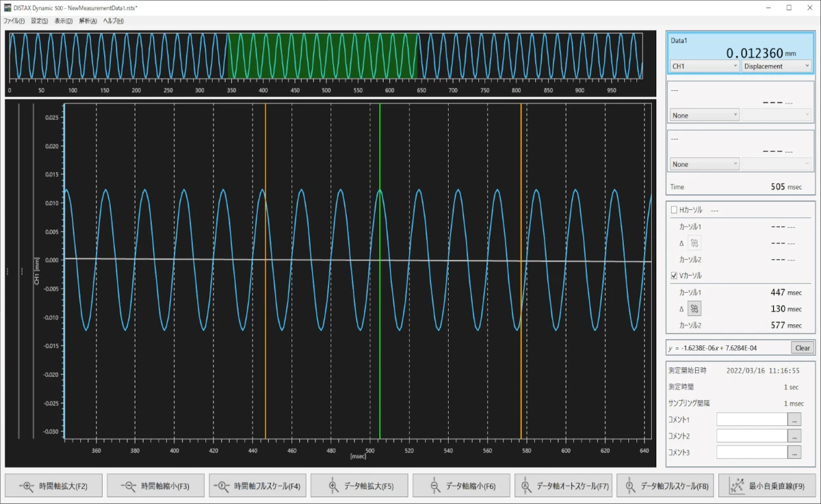821x504 pixels.
Task: Click the CH1 [mm] axis label
Action: pyautogui.click(x=36, y=271)
